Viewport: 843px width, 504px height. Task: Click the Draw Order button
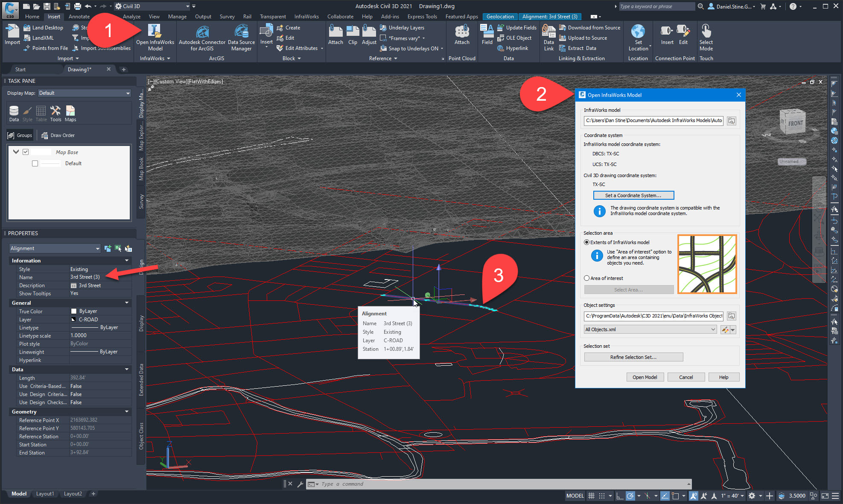[58, 135]
